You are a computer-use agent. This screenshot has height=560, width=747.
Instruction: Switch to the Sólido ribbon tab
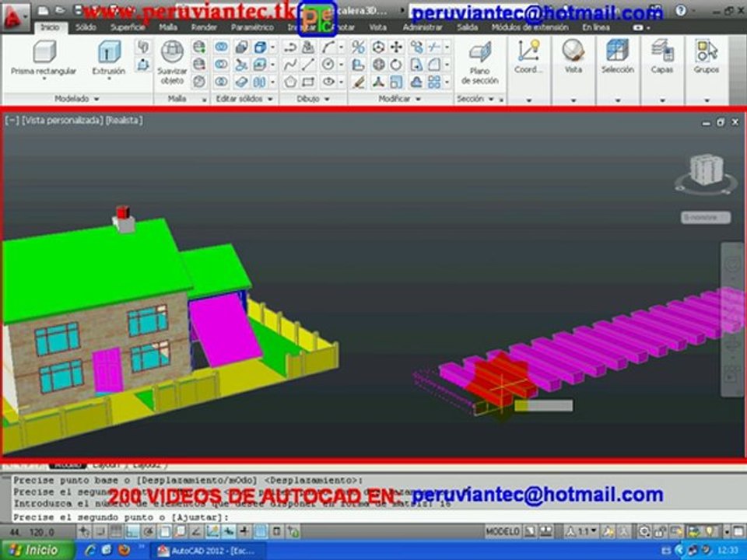point(86,28)
